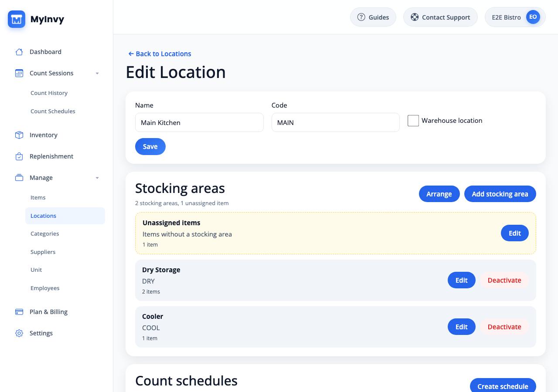The width and height of the screenshot is (558, 392).
Task: Click the Plan & Billing card icon
Action: pyautogui.click(x=19, y=312)
